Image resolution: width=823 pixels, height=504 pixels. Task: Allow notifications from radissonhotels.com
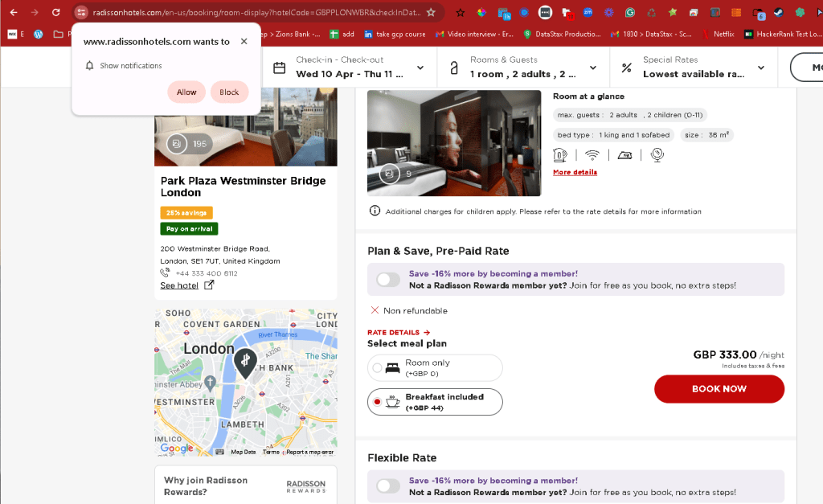186,92
